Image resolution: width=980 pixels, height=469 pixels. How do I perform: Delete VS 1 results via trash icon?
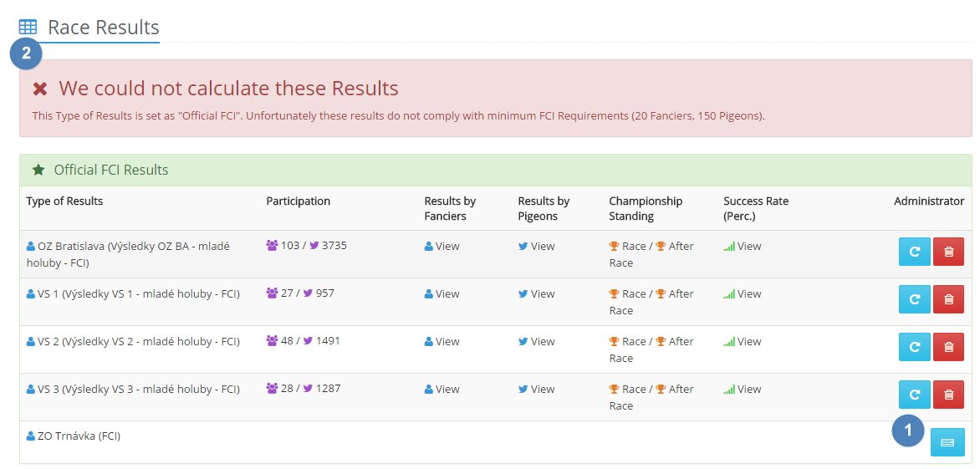pos(948,299)
